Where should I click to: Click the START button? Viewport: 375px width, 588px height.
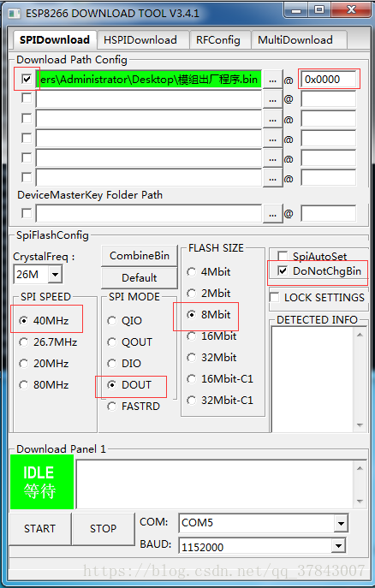[x=39, y=529]
